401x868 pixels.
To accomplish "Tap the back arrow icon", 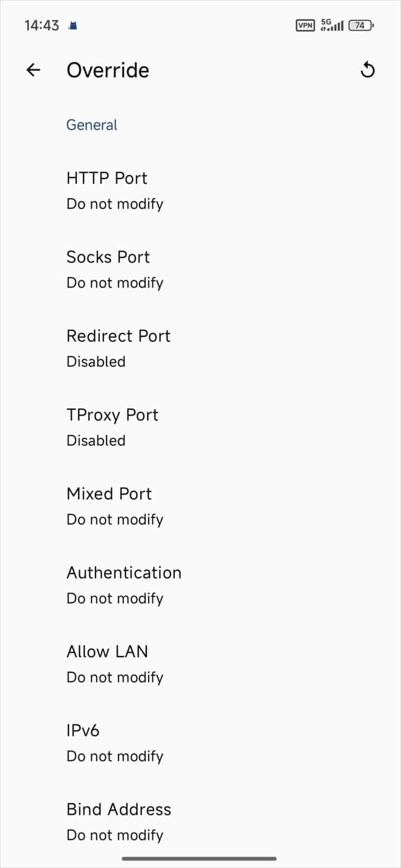I will (x=33, y=70).
